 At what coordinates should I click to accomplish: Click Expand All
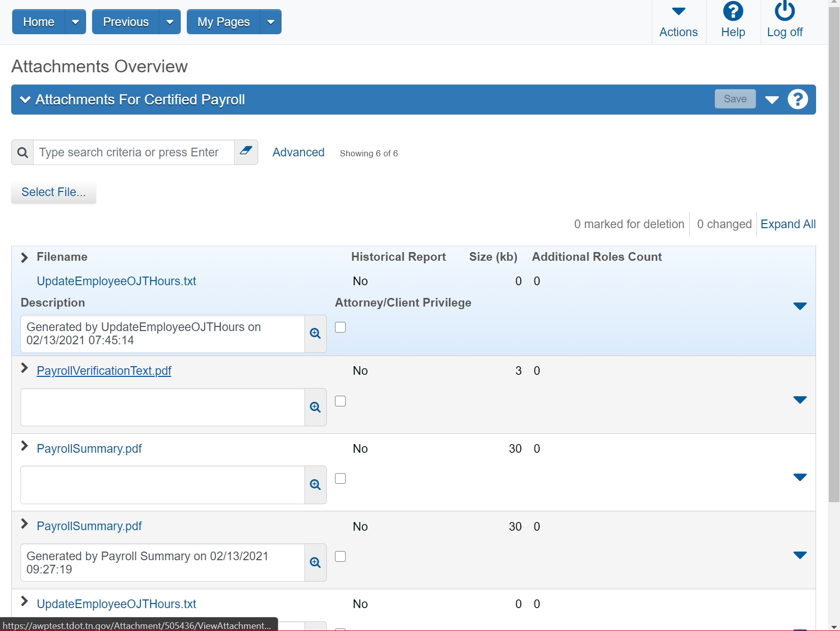(x=788, y=224)
